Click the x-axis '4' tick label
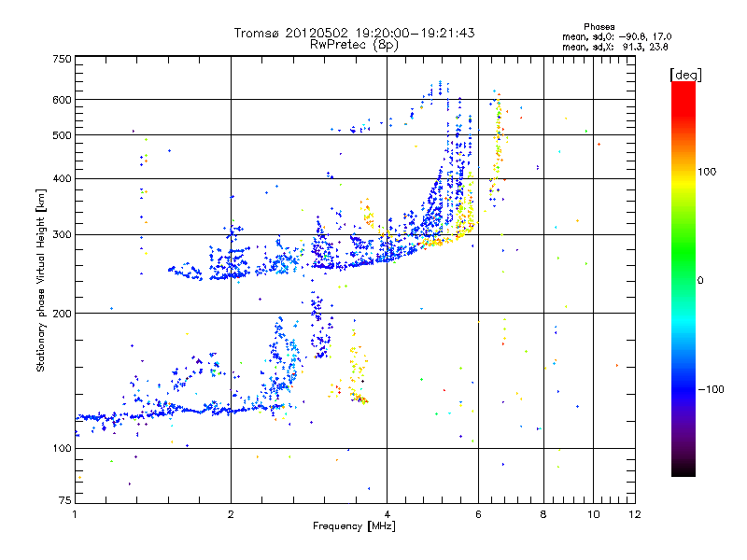 pyautogui.click(x=387, y=514)
